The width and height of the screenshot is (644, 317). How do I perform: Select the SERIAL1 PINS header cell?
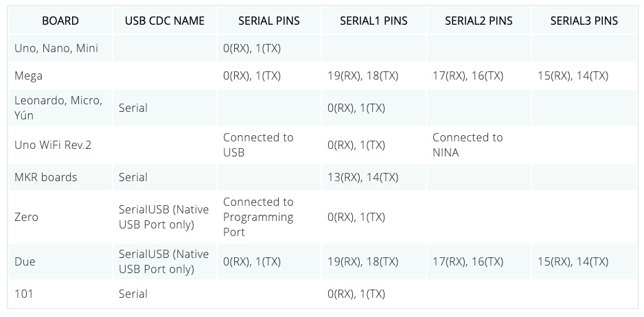(373, 21)
